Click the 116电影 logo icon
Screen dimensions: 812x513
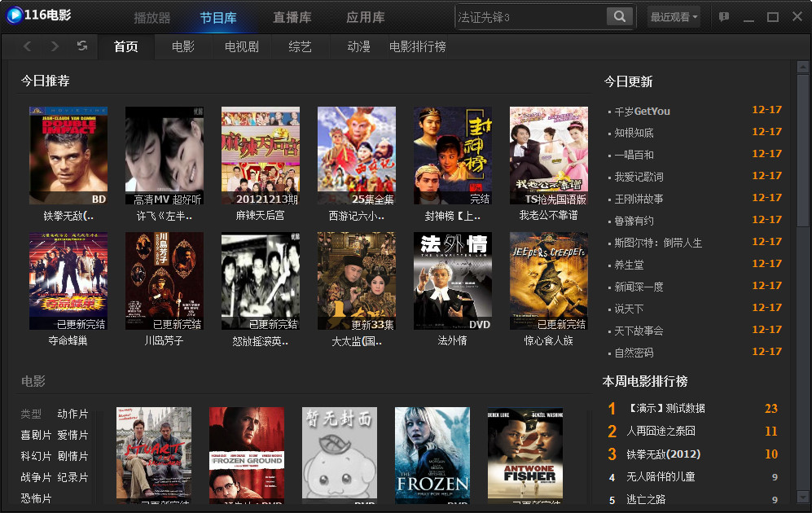[x=14, y=15]
